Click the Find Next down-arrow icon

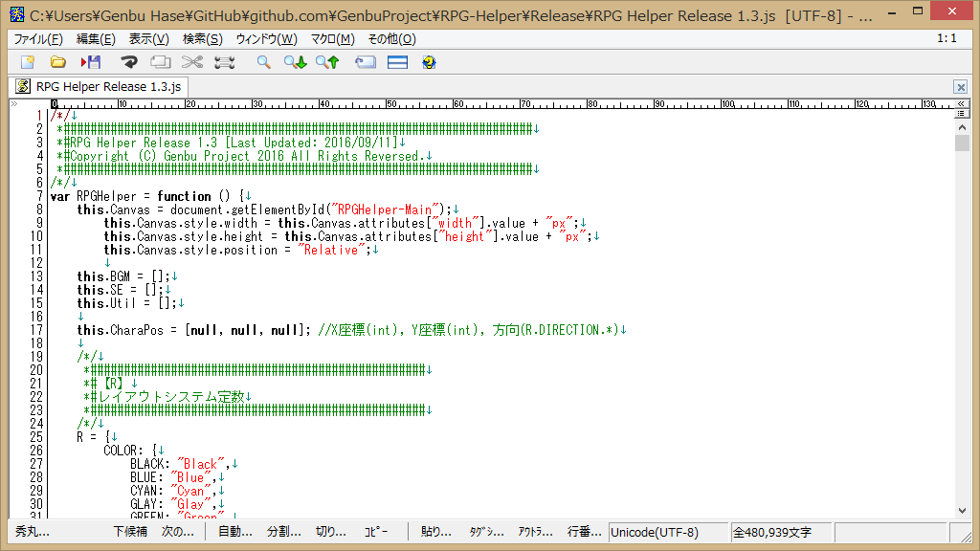pyautogui.click(x=295, y=62)
